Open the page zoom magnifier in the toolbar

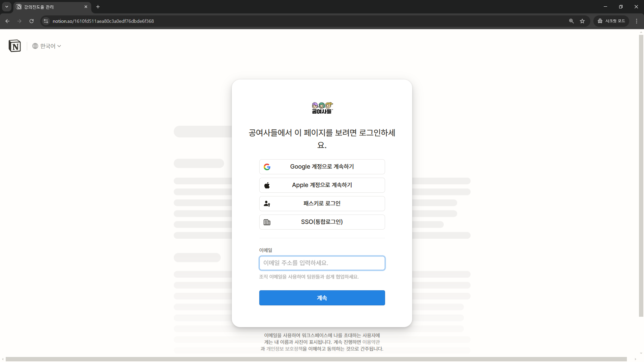click(571, 21)
